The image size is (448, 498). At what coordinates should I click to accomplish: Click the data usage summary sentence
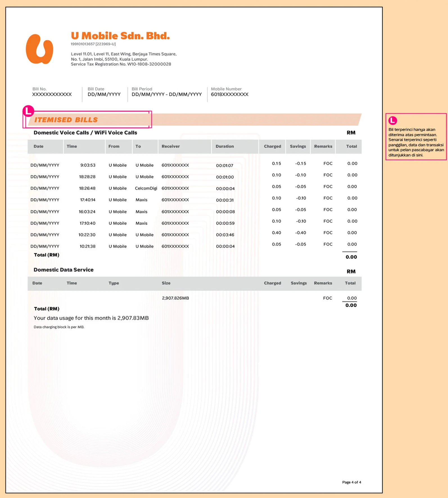91,318
